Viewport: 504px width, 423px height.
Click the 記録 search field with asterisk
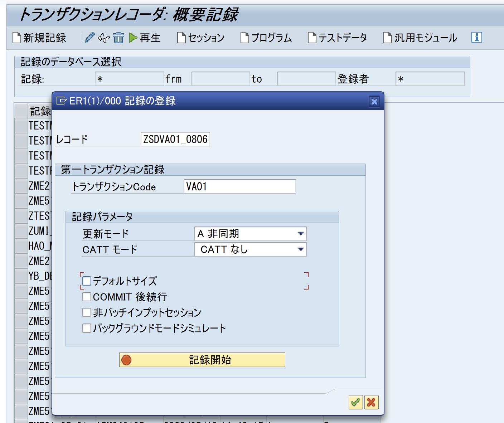pos(129,79)
